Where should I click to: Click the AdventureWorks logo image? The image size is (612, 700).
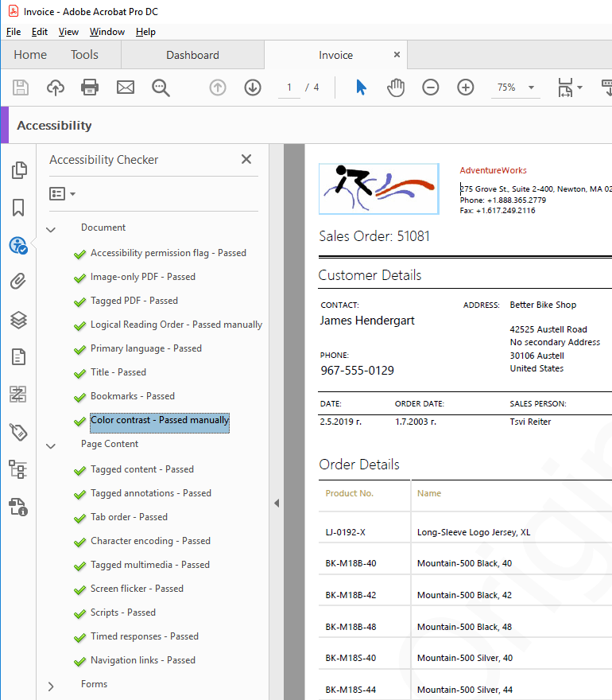(378, 189)
